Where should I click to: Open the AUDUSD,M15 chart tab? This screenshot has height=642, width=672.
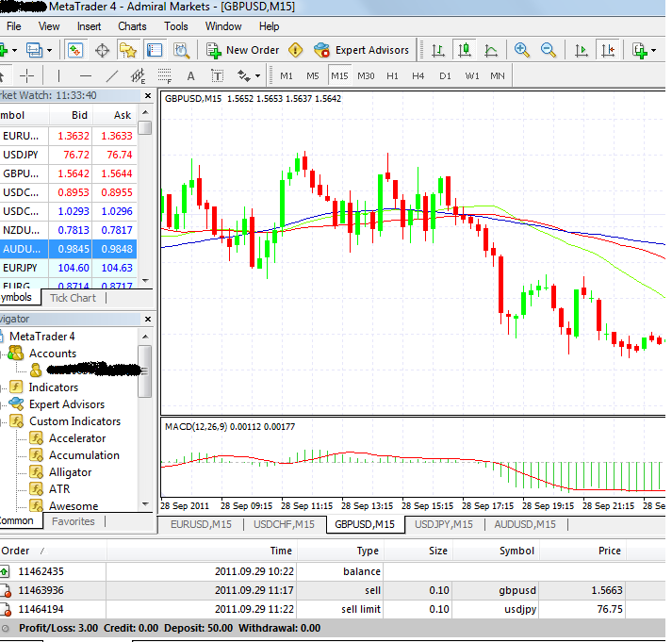[525, 524]
